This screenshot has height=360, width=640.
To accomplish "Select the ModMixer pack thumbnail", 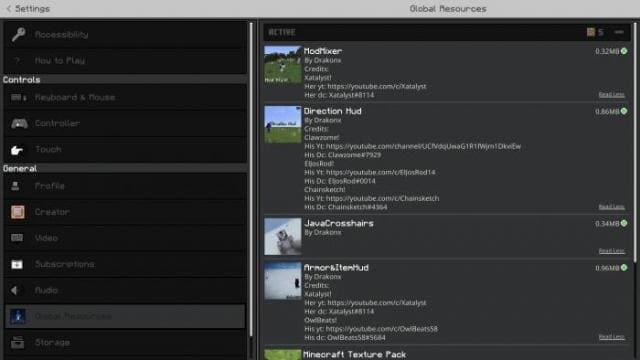I will (282, 64).
